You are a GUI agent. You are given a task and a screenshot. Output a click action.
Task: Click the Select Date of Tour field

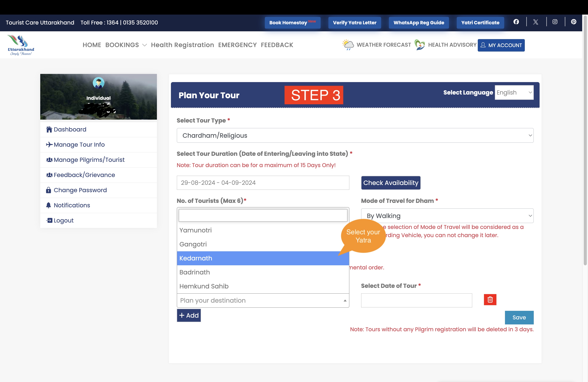(x=416, y=300)
